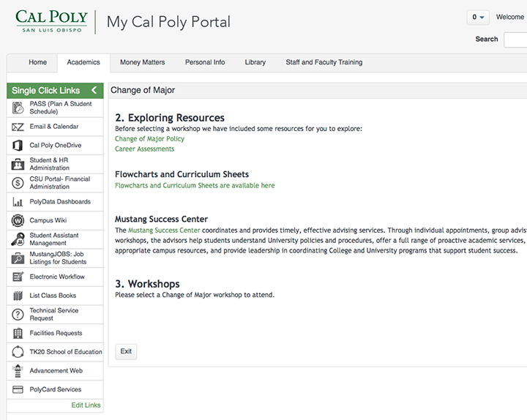The image size is (527, 420).
Task: Click the Exit button
Action: 126,351
